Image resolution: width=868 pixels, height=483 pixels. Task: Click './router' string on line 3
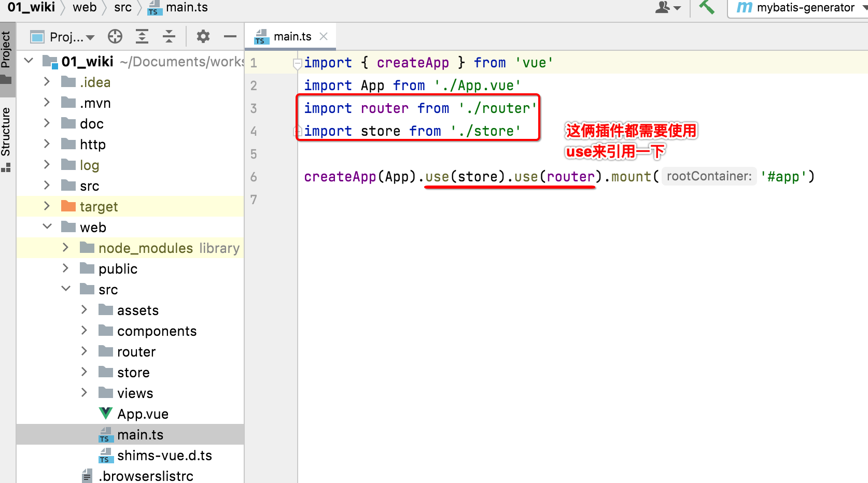(x=498, y=108)
